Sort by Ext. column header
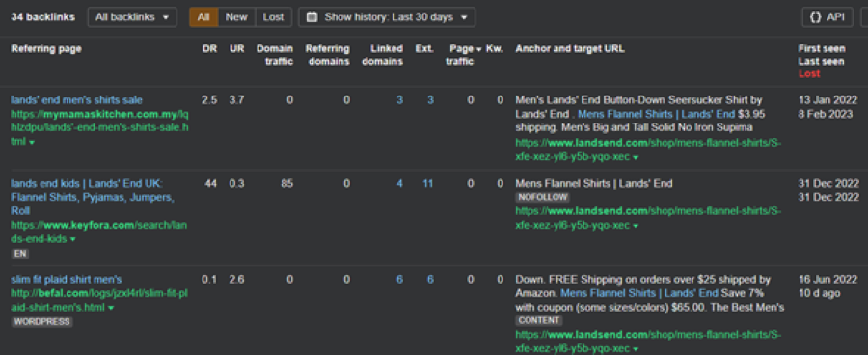The height and width of the screenshot is (355, 868). click(x=424, y=49)
